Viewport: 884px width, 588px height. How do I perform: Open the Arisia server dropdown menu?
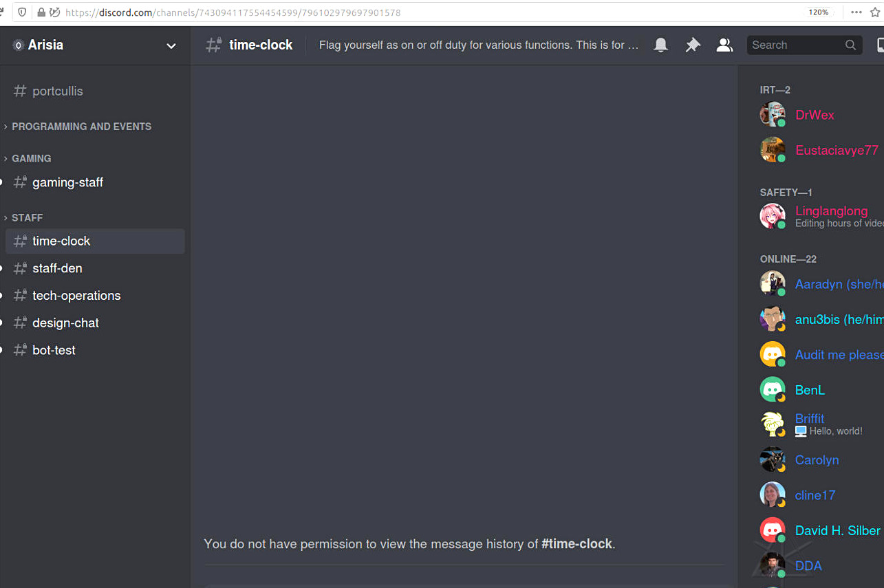[171, 45]
